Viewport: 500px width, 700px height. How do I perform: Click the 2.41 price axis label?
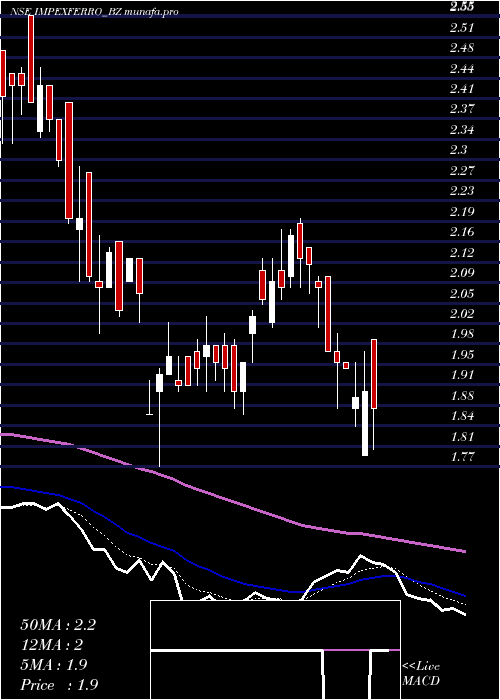point(462,88)
